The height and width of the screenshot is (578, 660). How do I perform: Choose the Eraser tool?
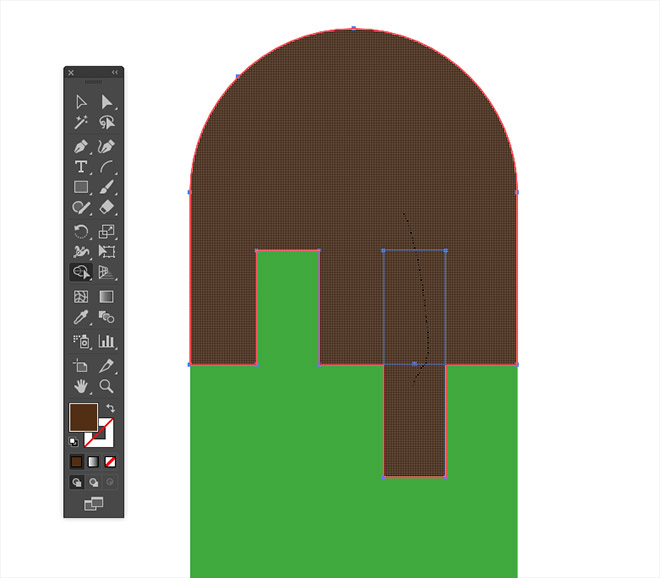106,208
